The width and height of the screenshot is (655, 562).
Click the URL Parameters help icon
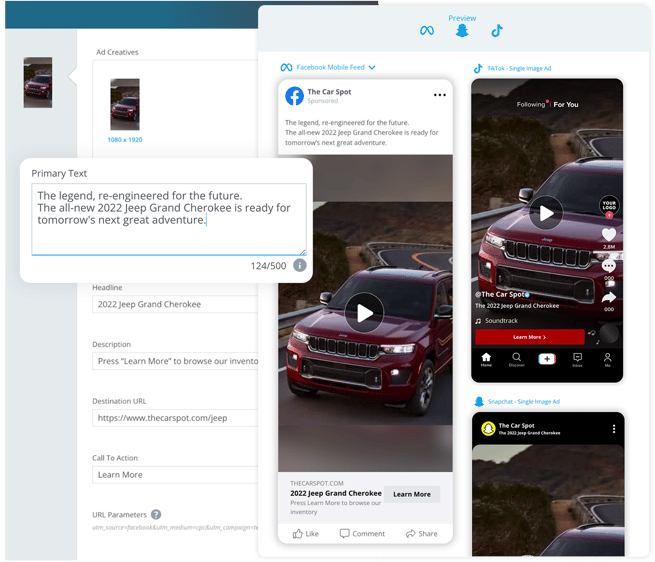(x=156, y=514)
